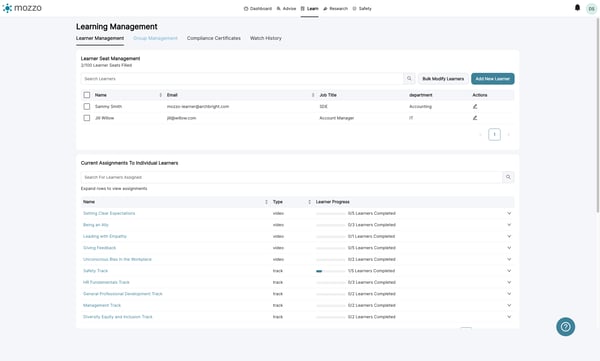Expand Being an Ally row

pyautogui.click(x=509, y=225)
